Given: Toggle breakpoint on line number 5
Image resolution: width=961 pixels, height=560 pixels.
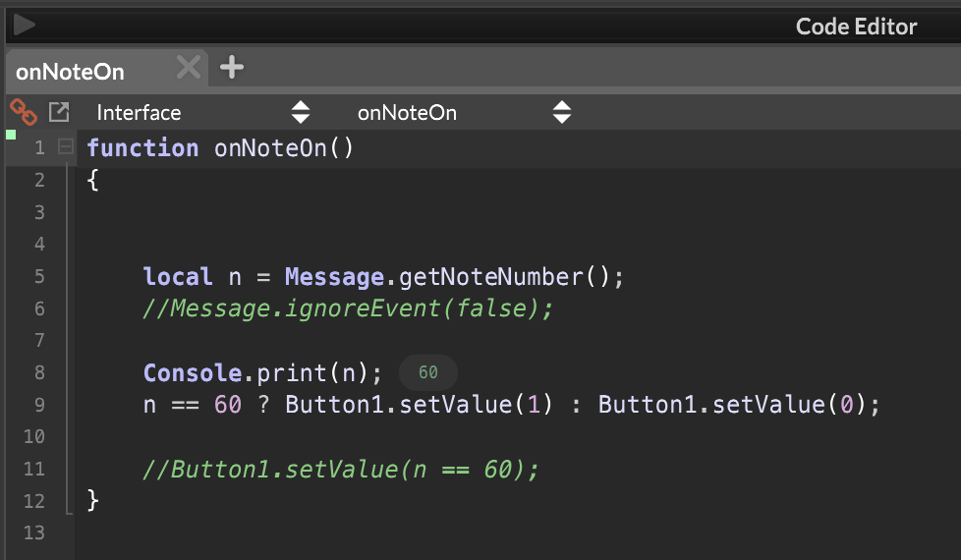Looking at the screenshot, I should [38, 276].
